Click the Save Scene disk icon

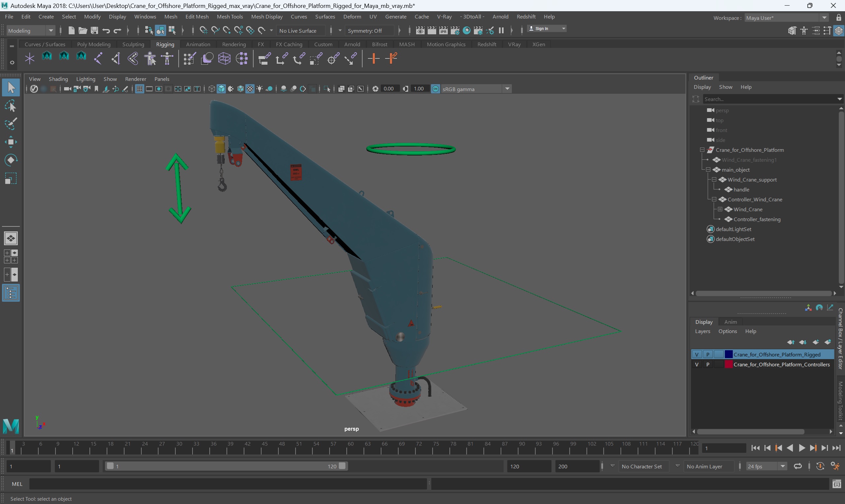coord(94,31)
